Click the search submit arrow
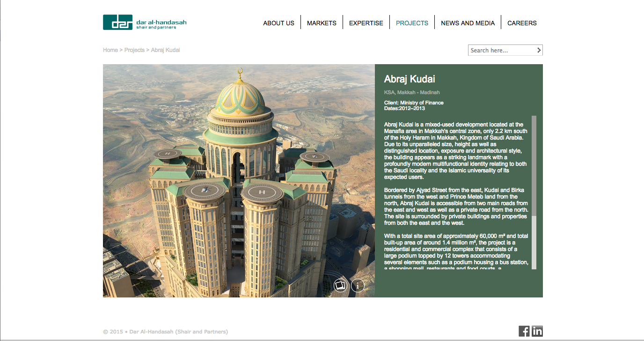The image size is (644, 341). 539,50
